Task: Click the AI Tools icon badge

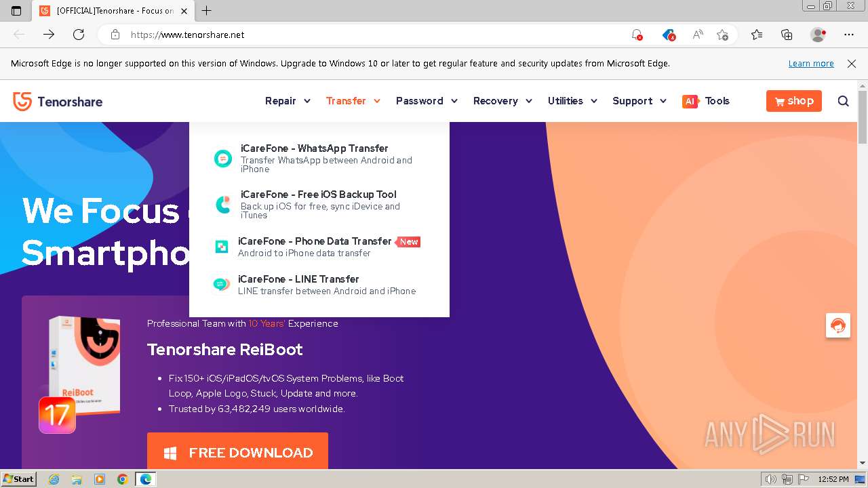Action: 690,101
